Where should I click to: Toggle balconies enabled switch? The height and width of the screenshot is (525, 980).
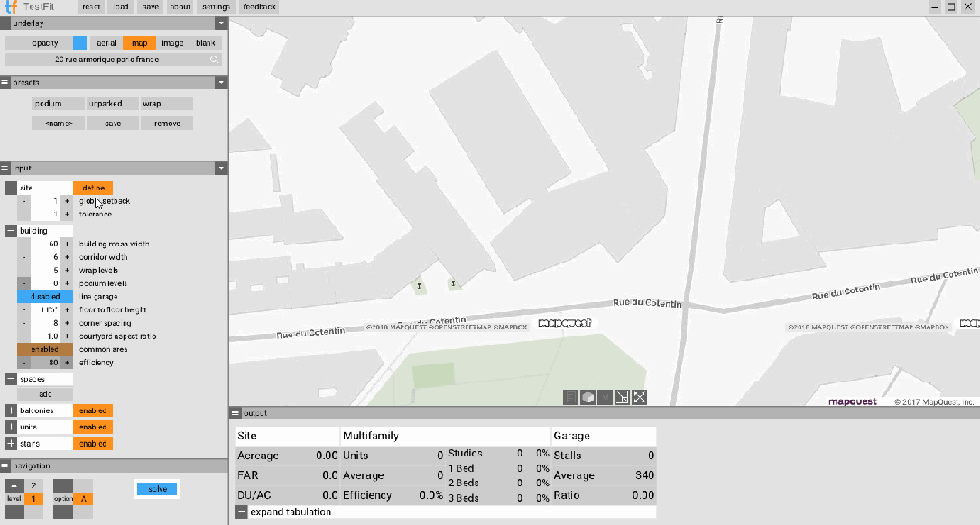pos(93,410)
